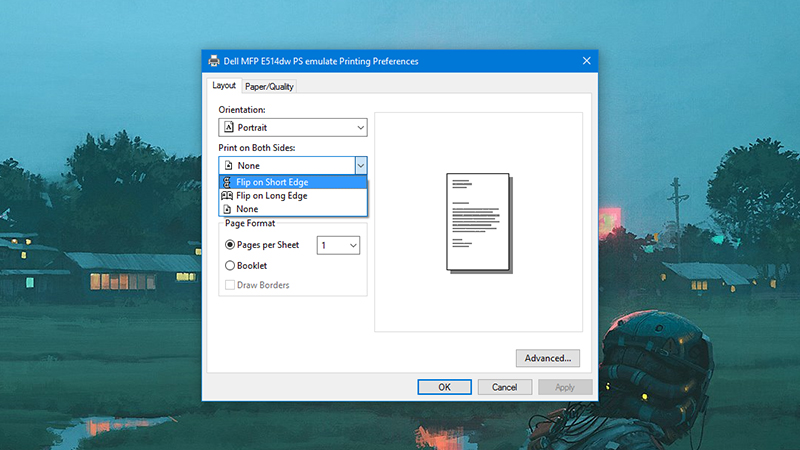Click the page icon in the duplex combo field
The image size is (800, 450).
coord(229,165)
